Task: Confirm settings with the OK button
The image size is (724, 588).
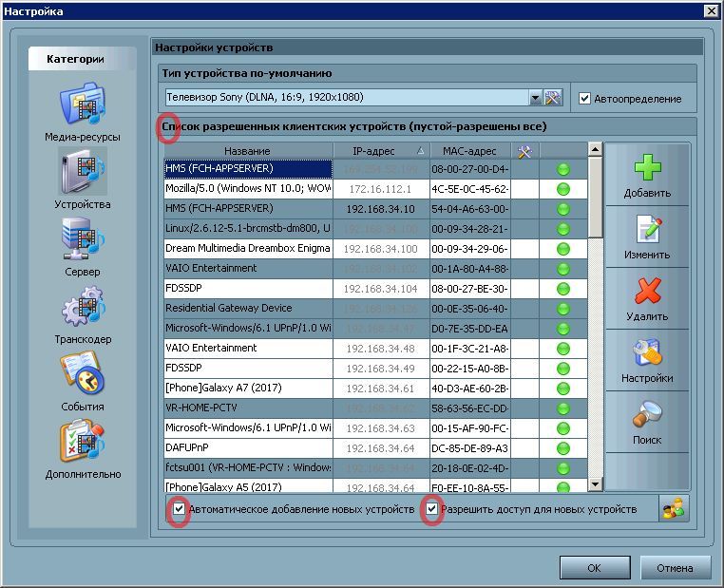Action: pyautogui.click(x=594, y=567)
